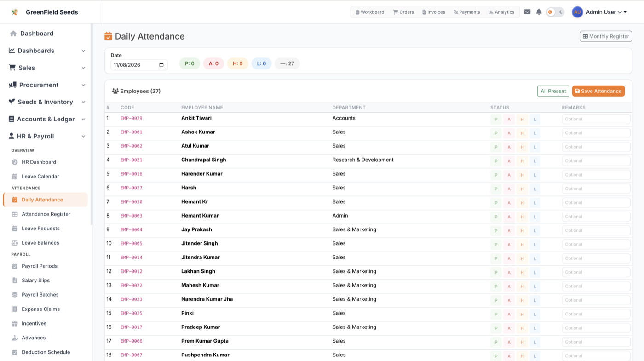Image resolution: width=644 pixels, height=361 pixels.
Task: Mark Hemant Kumar as Absent (A)
Action: (x=509, y=217)
